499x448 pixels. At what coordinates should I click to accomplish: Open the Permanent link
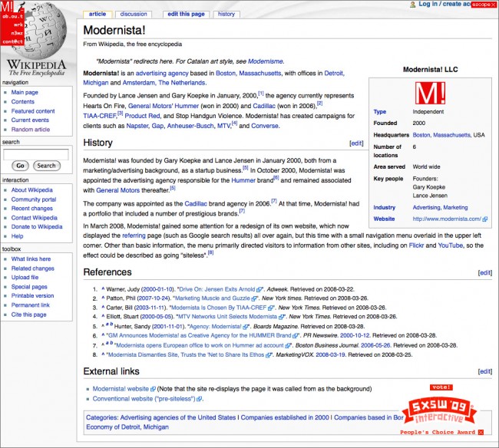click(30, 305)
